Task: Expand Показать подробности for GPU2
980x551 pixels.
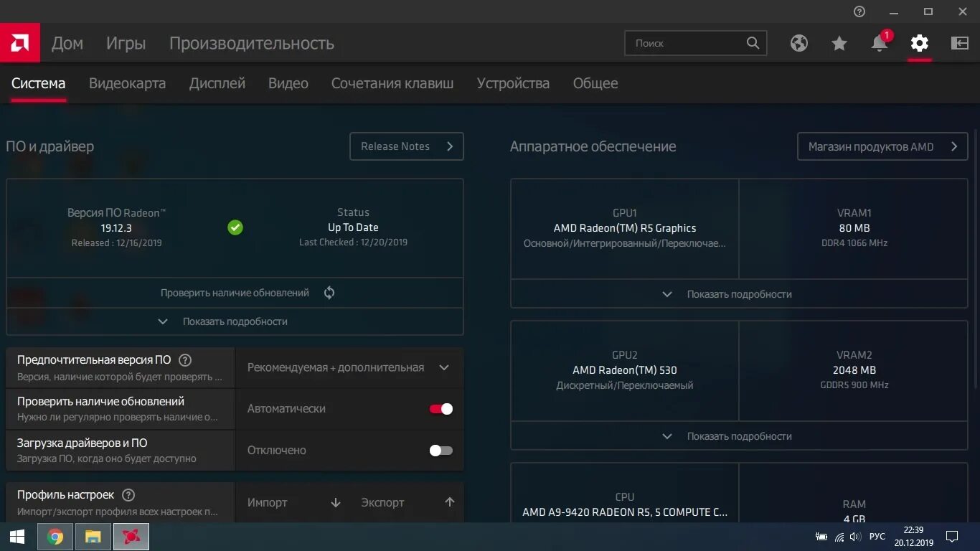Action: tap(739, 436)
